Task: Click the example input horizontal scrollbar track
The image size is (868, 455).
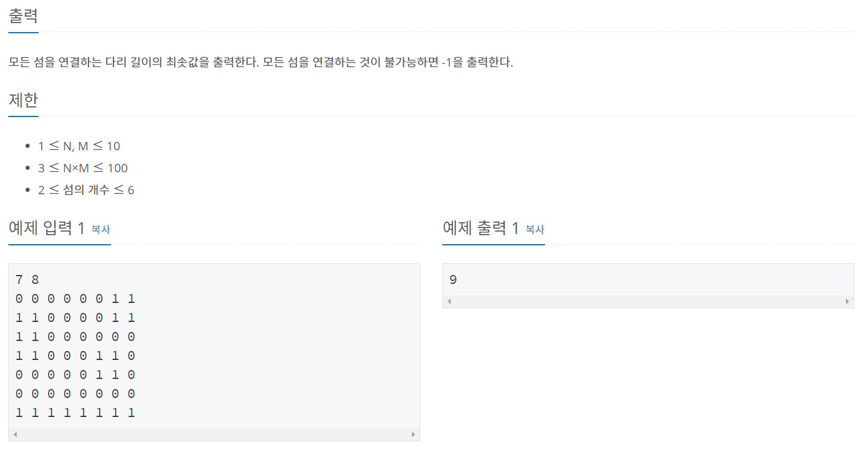Action: point(214,434)
